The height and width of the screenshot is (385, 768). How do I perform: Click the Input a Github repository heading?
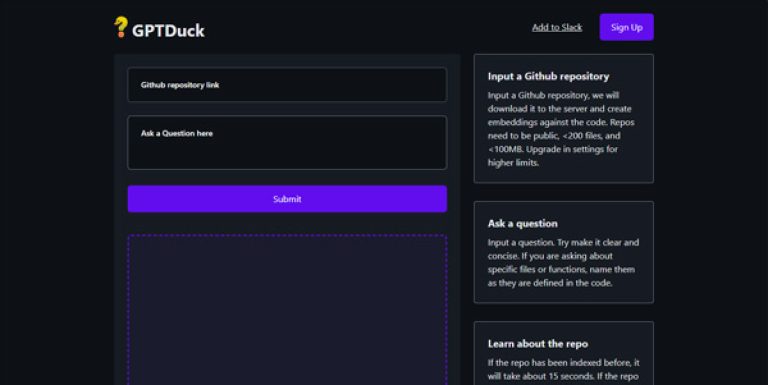pos(548,76)
